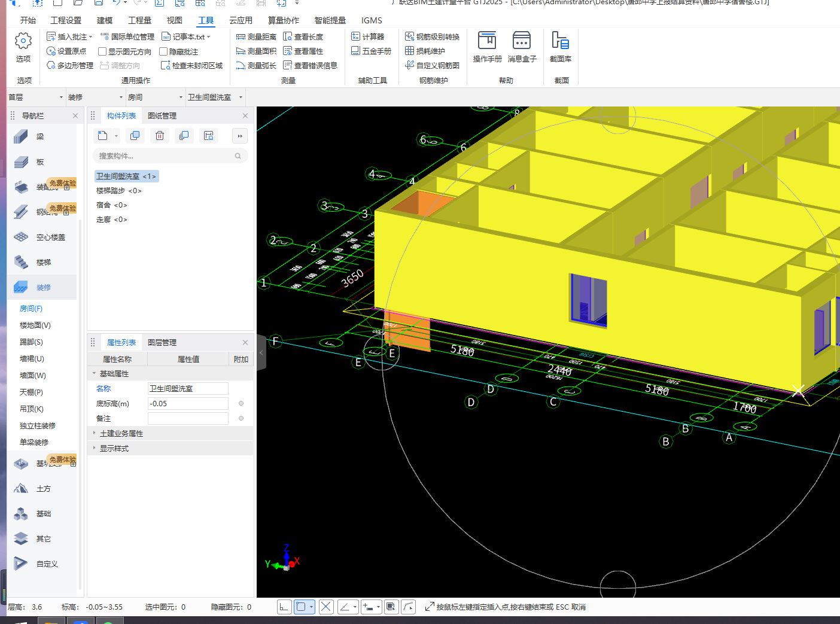The height and width of the screenshot is (624, 840).
Task: Select 天棚(P) in 装修 list
Action: point(31,392)
